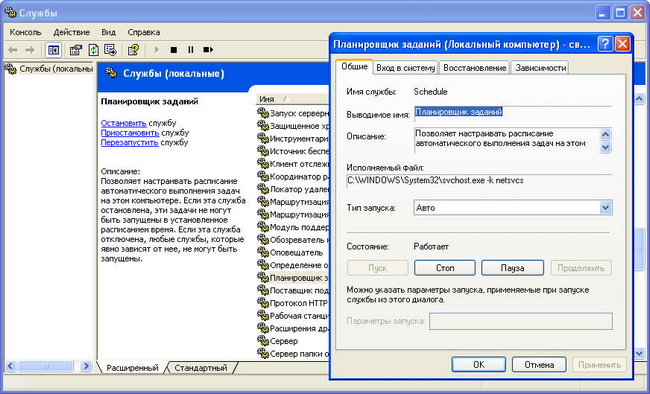The width and height of the screenshot is (650, 394).
Task: Click the Refresh toolbar icon
Action: tap(93, 50)
